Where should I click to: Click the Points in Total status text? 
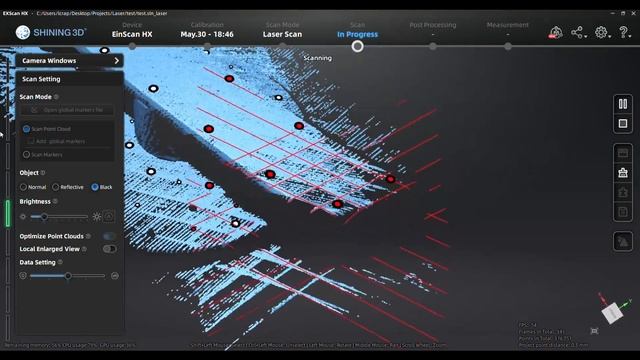click(x=545, y=338)
